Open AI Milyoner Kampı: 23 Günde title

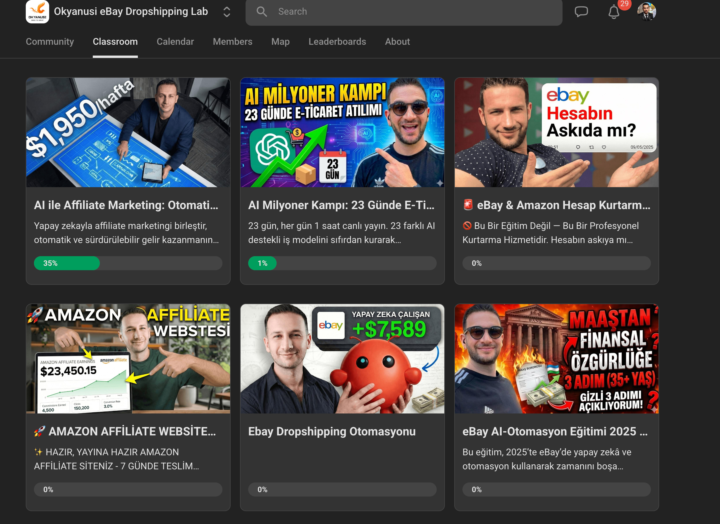341,205
